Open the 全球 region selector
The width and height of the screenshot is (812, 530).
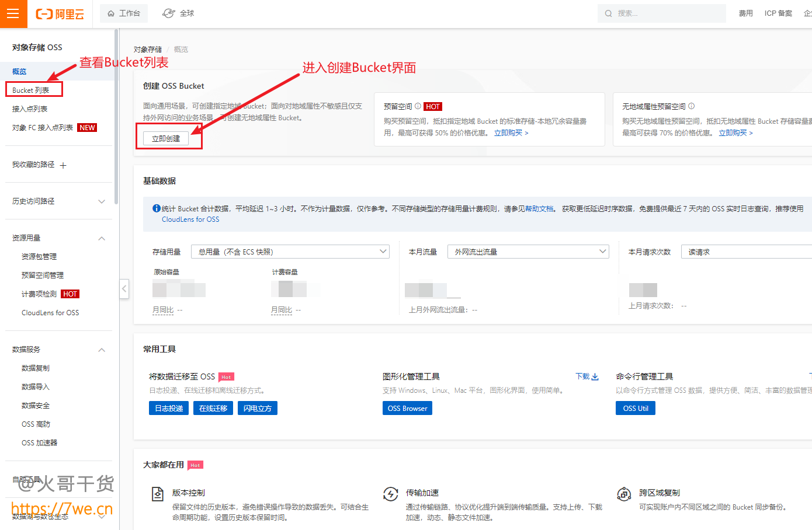(178, 13)
